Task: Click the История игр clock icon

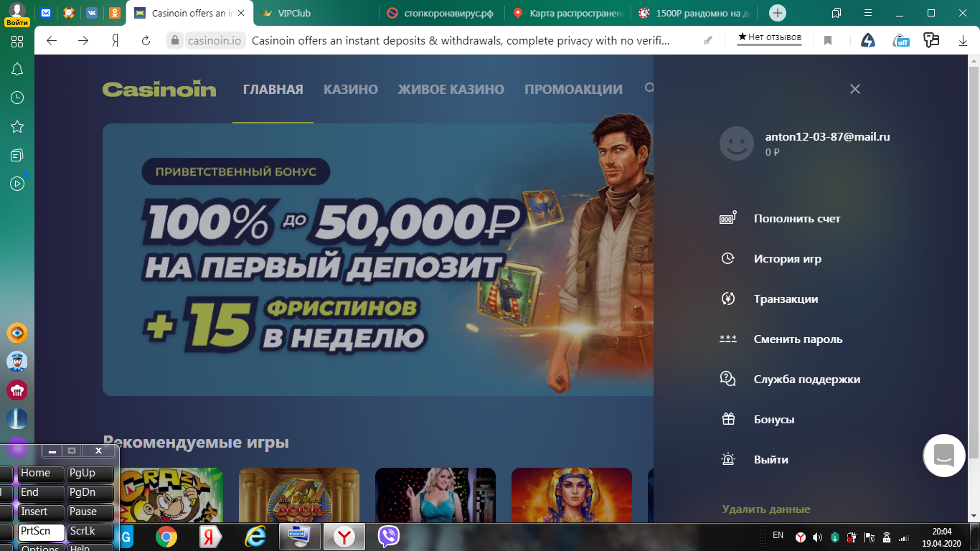Action: click(x=728, y=258)
